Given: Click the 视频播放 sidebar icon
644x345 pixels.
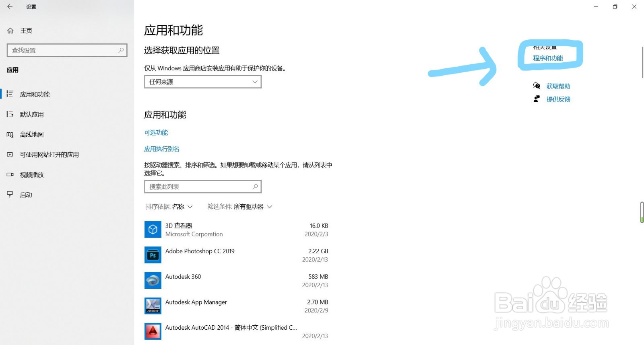Looking at the screenshot, I should 10,175.
